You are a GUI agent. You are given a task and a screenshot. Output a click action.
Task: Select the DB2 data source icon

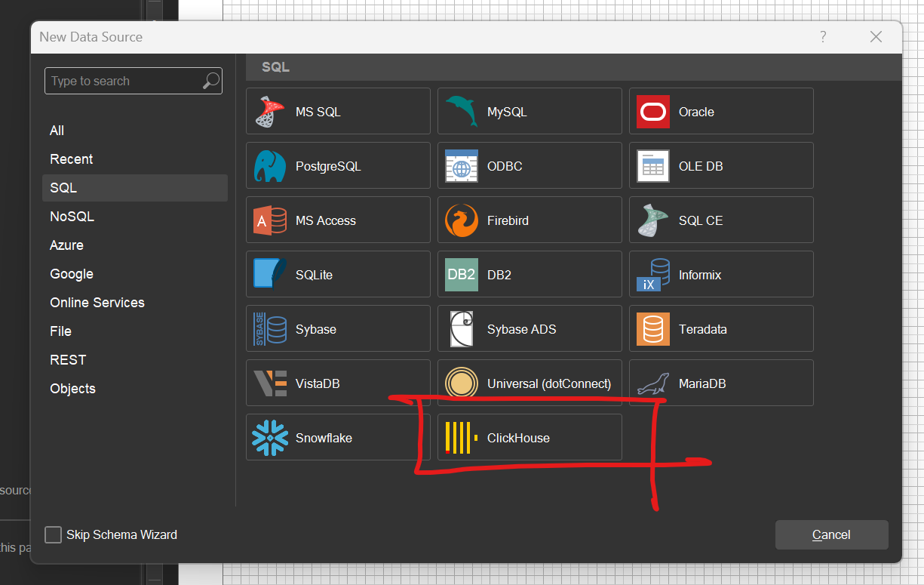[x=461, y=273]
